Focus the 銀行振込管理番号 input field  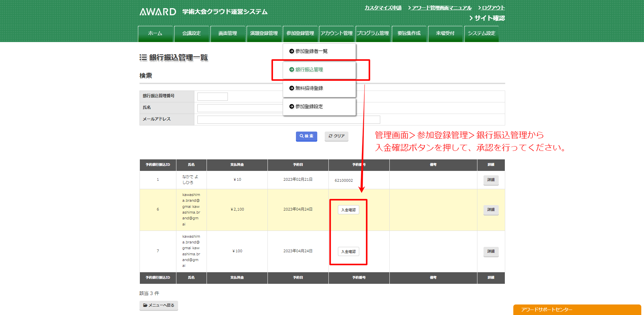tap(212, 97)
